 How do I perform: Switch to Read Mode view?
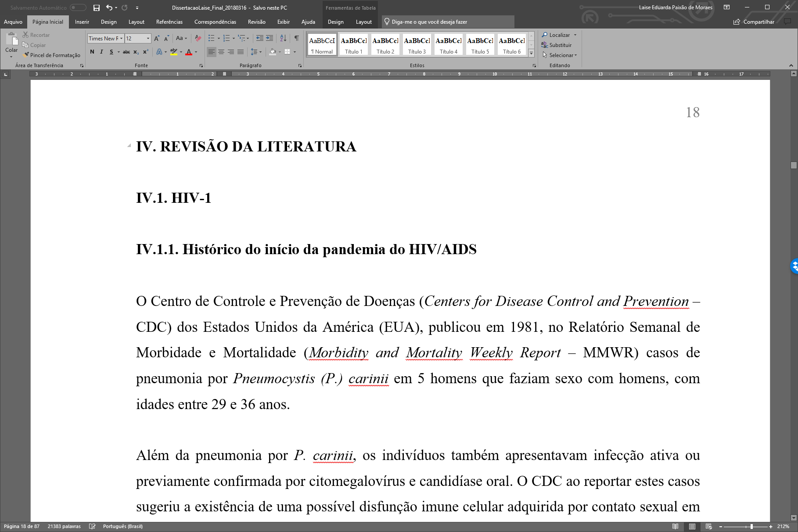(676, 526)
